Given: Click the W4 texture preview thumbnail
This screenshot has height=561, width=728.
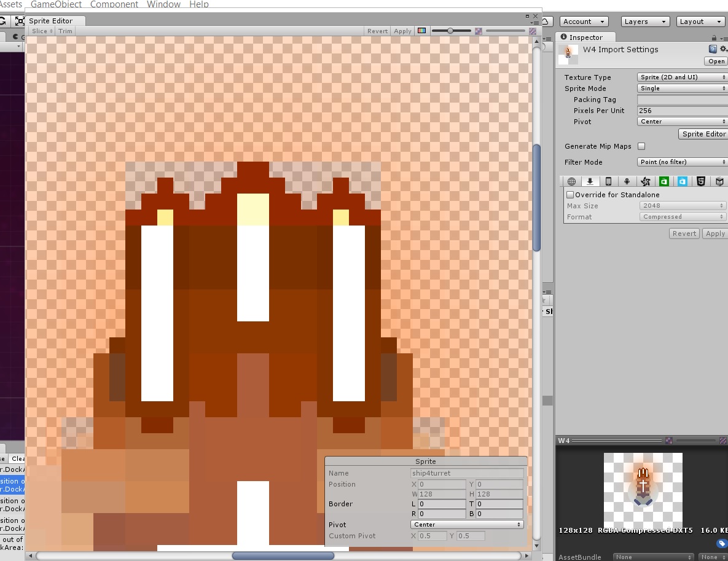Looking at the screenshot, I should (643, 488).
